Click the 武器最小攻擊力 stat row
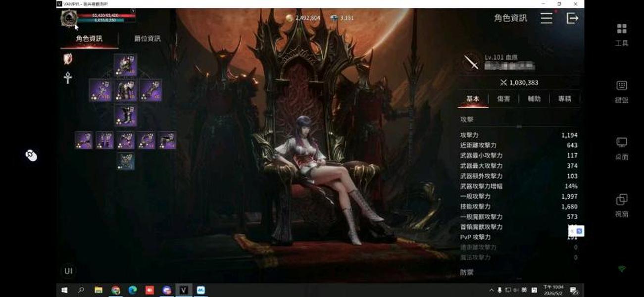The image size is (644, 297). pyautogui.click(x=519, y=155)
